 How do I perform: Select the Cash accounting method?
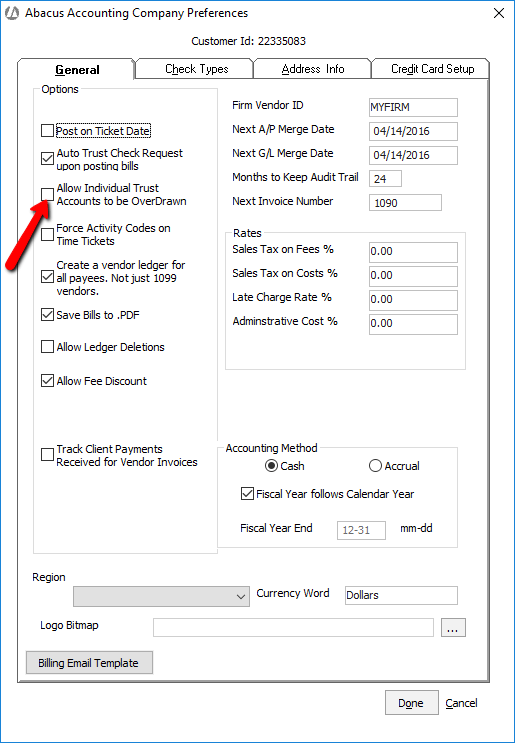(271, 466)
